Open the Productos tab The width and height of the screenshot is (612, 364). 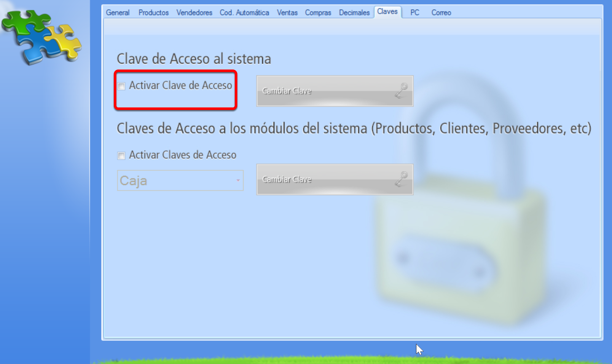click(x=153, y=12)
